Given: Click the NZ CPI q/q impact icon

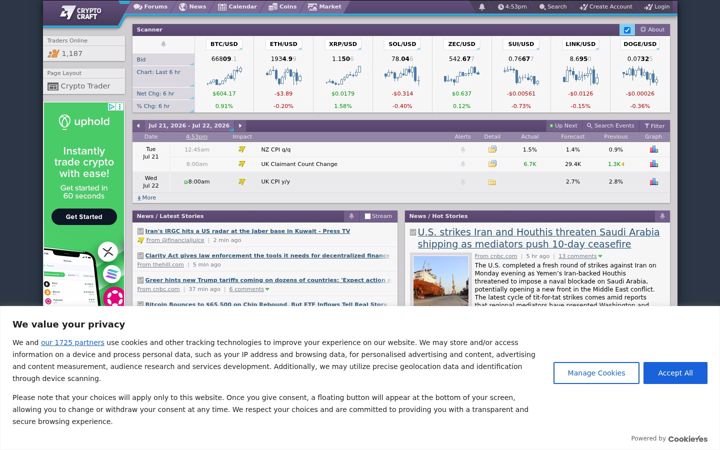Looking at the screenshot, I should [242, 150].
